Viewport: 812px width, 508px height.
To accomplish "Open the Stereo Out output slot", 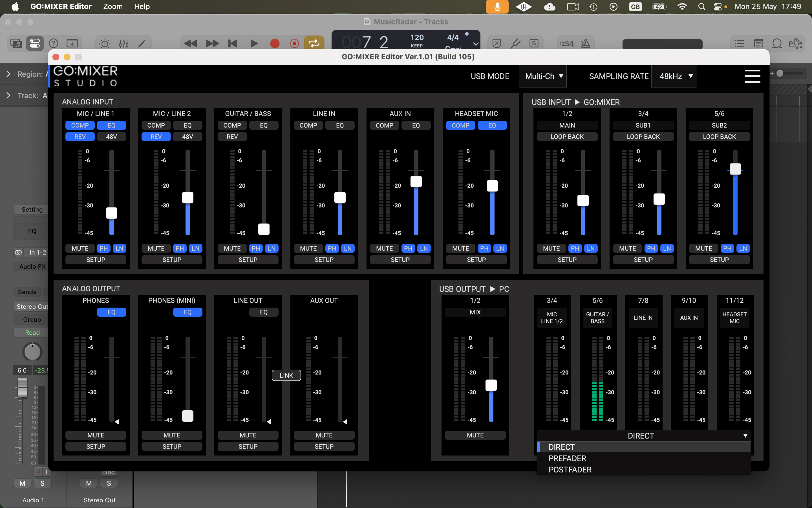I will [31, 306].
